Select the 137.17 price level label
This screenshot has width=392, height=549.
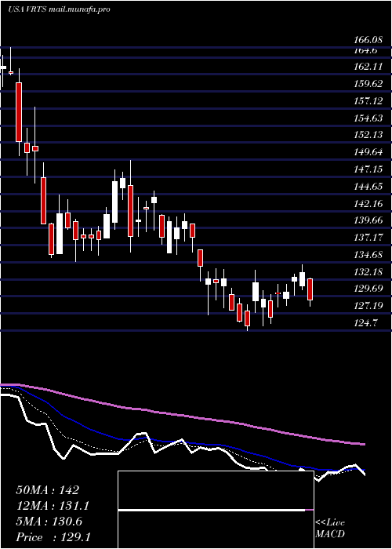[368, 238]
